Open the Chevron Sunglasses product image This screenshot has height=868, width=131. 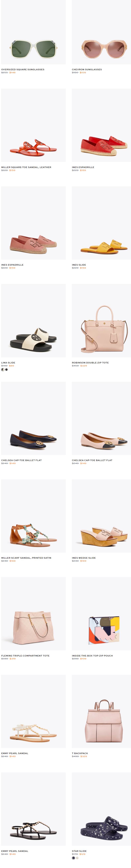pyautogui.click(x=101, y=32)
